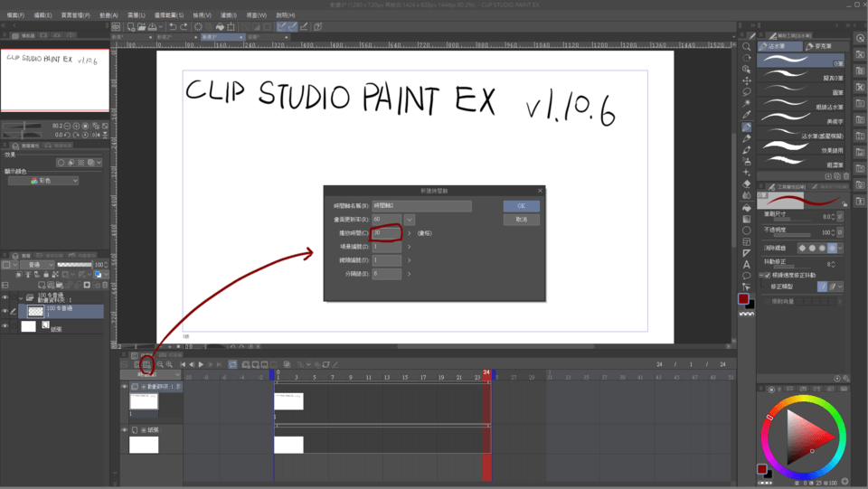This screenshot has width=868, height=489.
Task: Zoom out the timeline
Action: point(160,364)
